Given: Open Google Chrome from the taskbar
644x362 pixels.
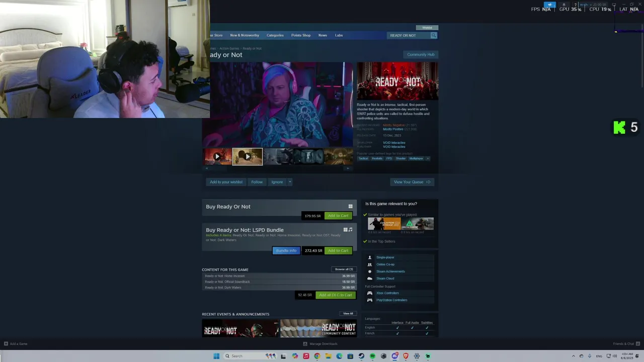Looking at the screenshot, I should click(317, 356).
